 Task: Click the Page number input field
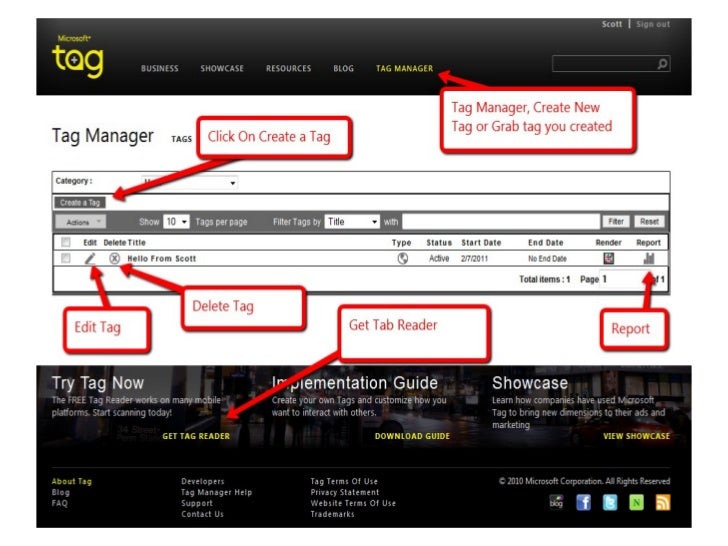point(622,279)
